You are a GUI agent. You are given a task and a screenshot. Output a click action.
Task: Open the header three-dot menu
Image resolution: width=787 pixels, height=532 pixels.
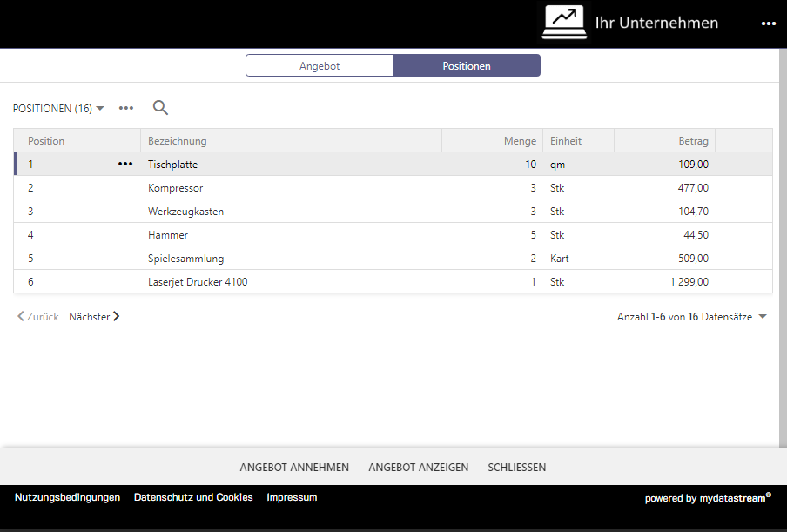[x=769, y=24]
